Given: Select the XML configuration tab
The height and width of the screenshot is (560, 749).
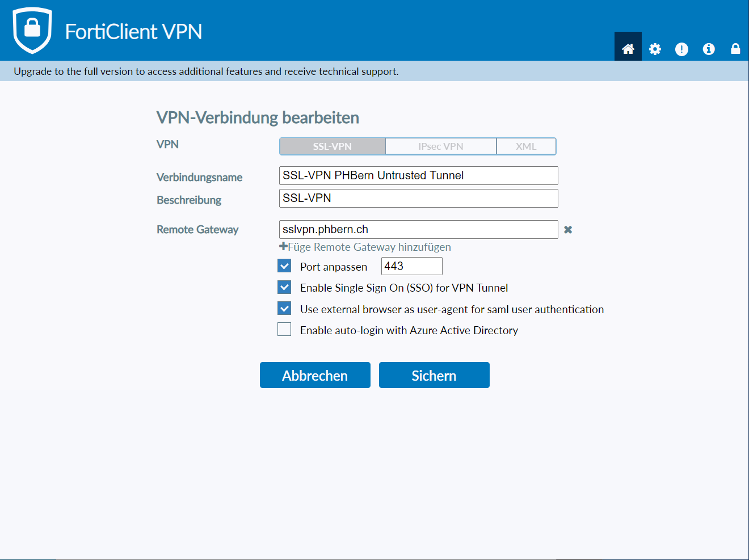Looking at the screenshot, I should coord(526,146).
